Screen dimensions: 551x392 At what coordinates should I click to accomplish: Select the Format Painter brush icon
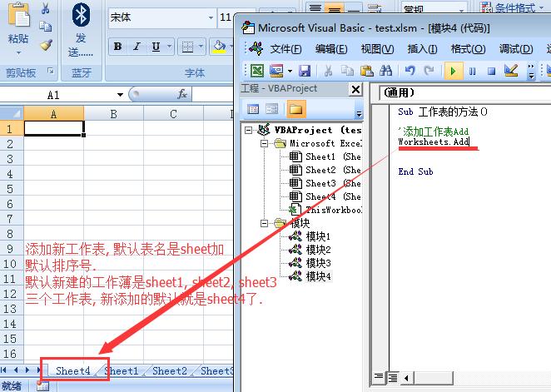[46, 45]
